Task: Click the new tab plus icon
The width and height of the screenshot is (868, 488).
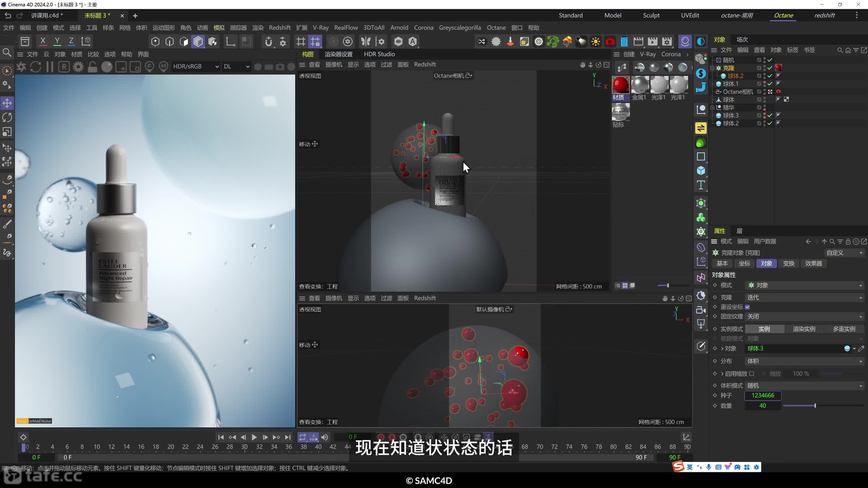Action: coord(135,16)
